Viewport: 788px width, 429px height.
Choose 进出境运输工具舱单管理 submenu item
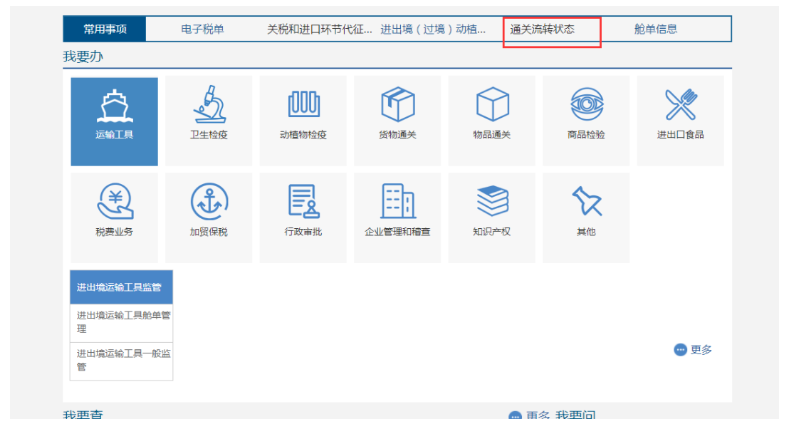pyautogui.click(x=121, y=323)
